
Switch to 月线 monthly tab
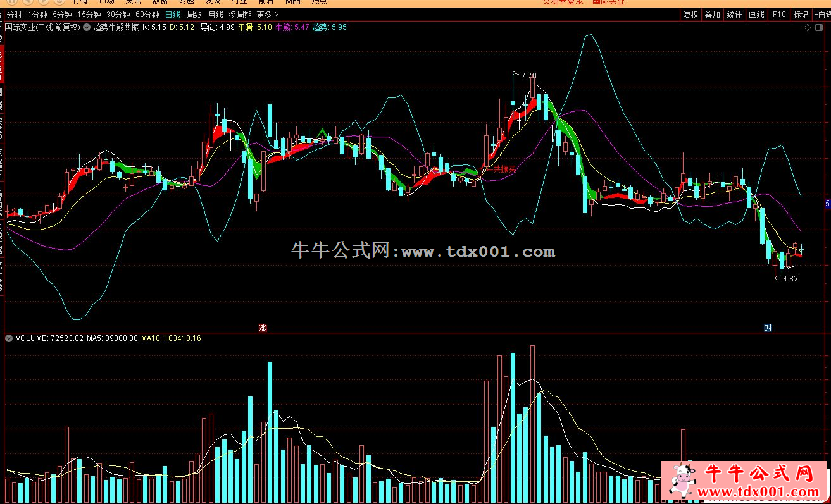coord(216,15)
